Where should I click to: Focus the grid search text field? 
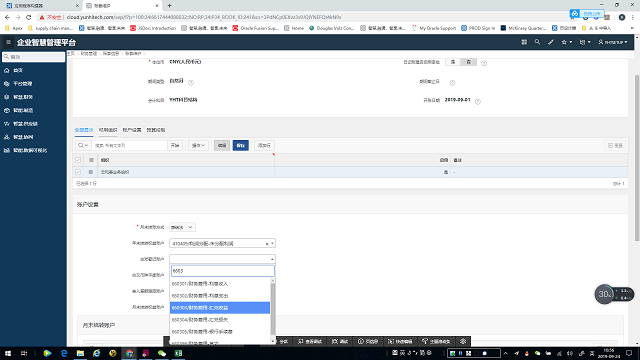point(129,145)
